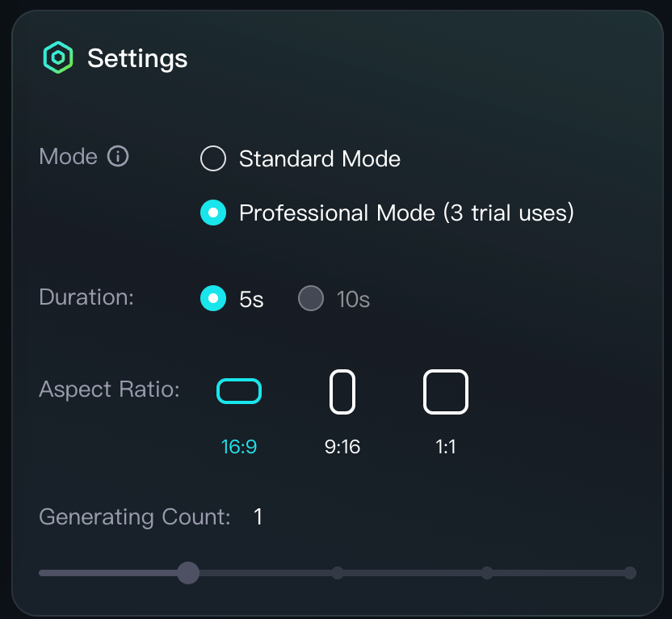Click the Professional Mode (3 trial uses) label
672x619 pixels.
click(406, 213)
